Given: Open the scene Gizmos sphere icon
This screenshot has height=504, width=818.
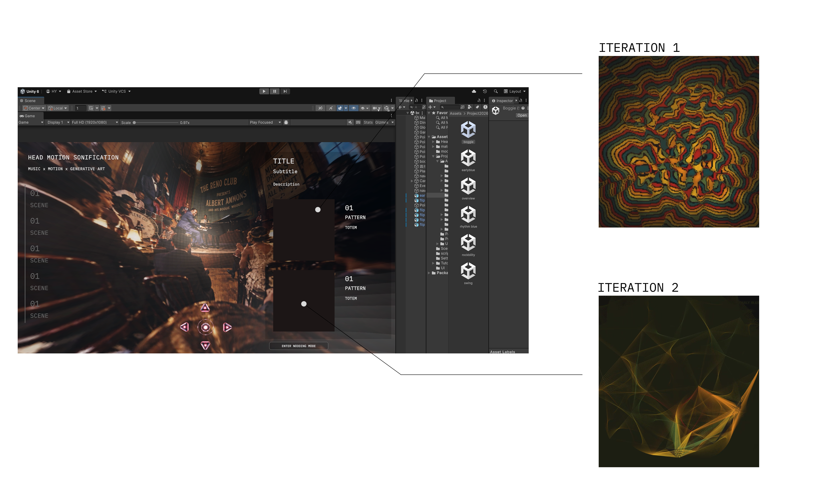Looking at the screenshot, I should [x=387, y=108].
